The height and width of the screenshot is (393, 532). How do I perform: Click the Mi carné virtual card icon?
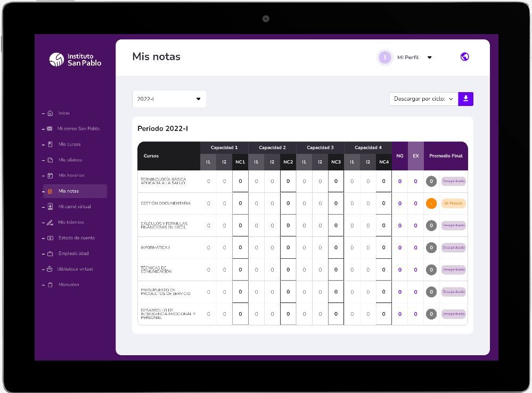point(50,206)
